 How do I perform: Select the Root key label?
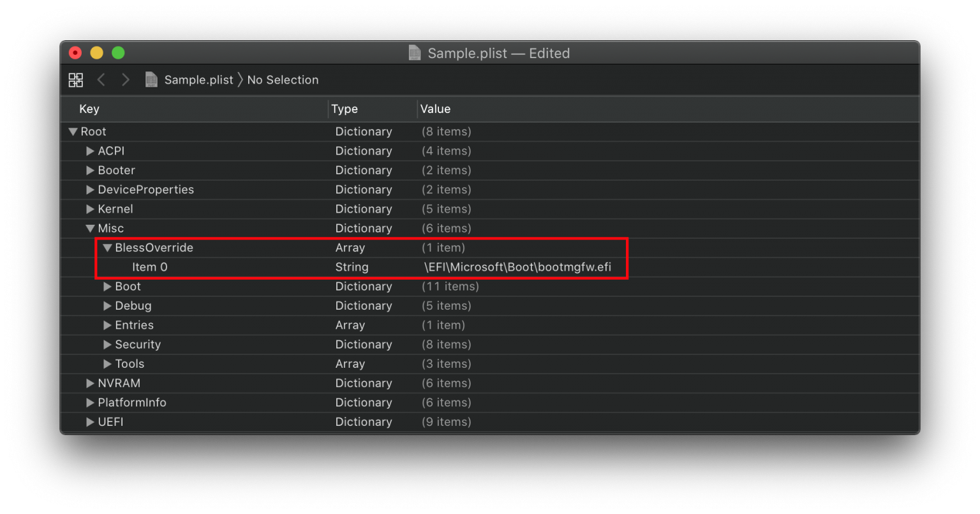[93, 132]
